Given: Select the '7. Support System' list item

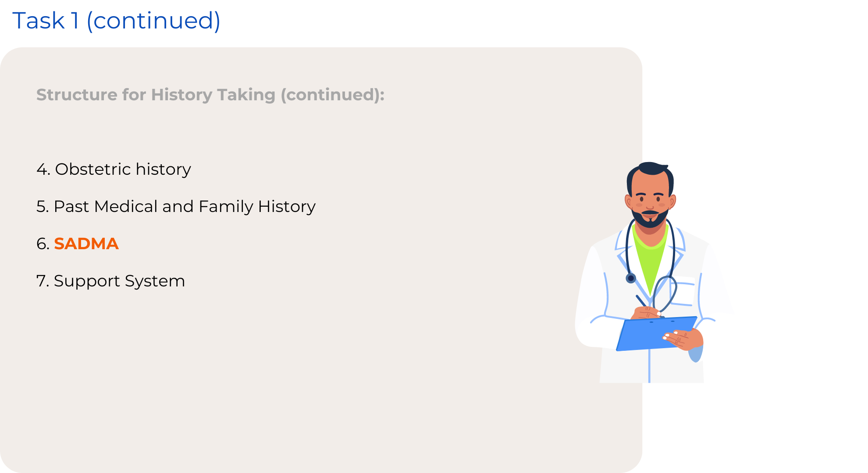Looking at the screenshot, I should tap(111, 281).
